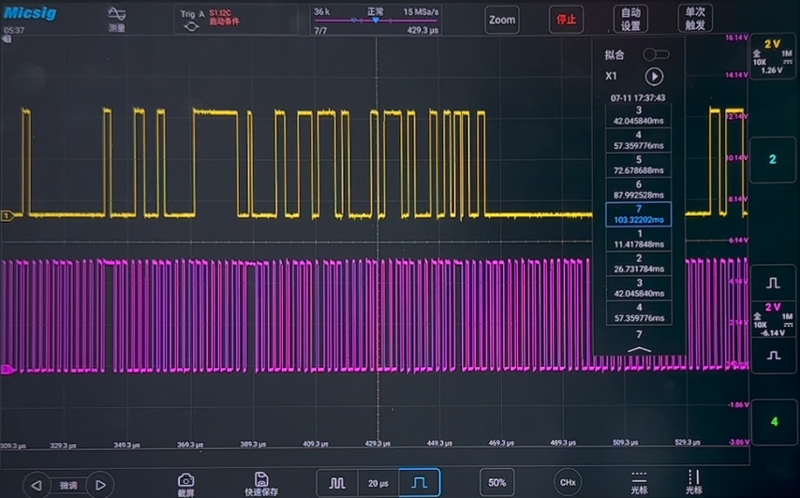Select frame 7 at 103.32202ms
The height and width of the screenshot is (498, 800).
tap(639, 213)
